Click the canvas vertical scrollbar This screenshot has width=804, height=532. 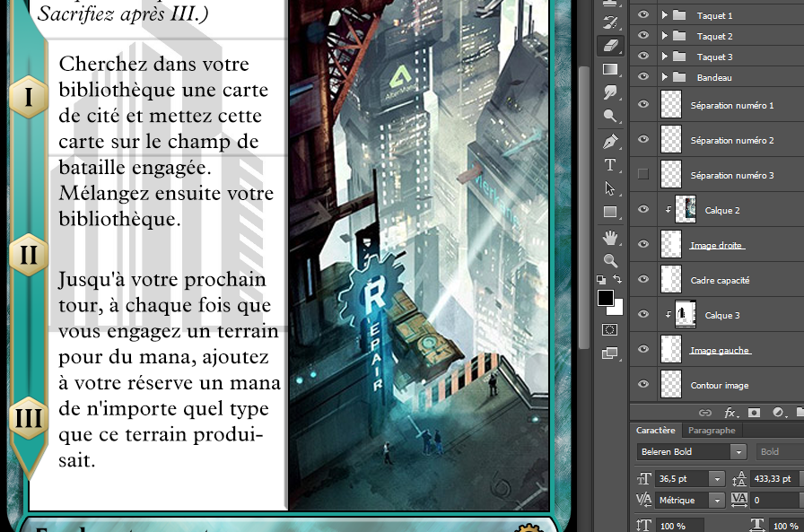pyautogui.click(x=583, y=207)
